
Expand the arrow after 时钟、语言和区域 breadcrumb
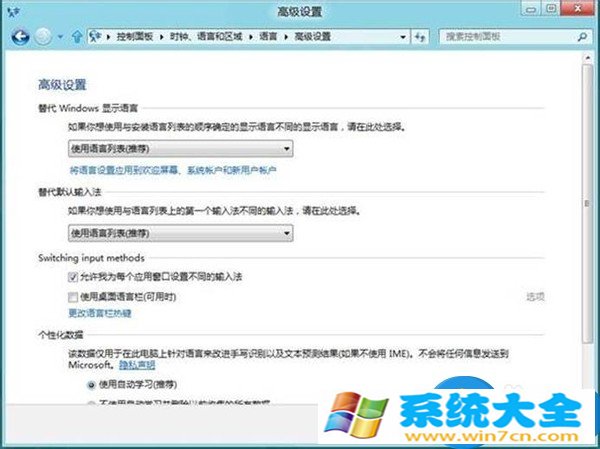(251, 37)
